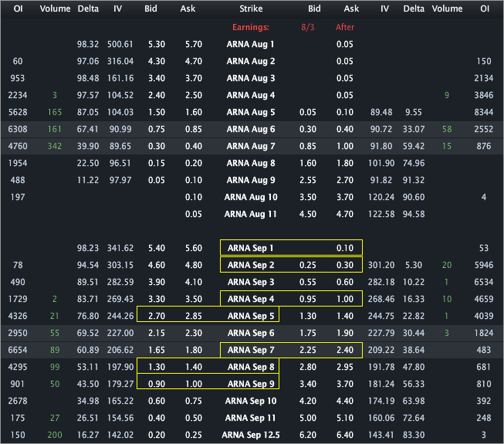Screen dimensions: 504x444
Task: Select the ARNA Aug 5 strike row
Action: coord(252,112)
